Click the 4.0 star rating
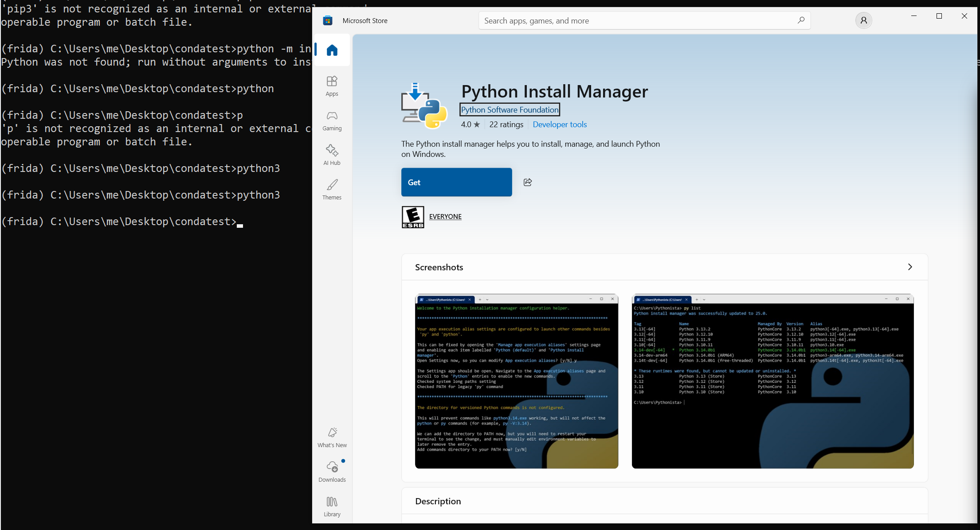The image size is (980, 530). pyautogui.click(x=470, y=125)
